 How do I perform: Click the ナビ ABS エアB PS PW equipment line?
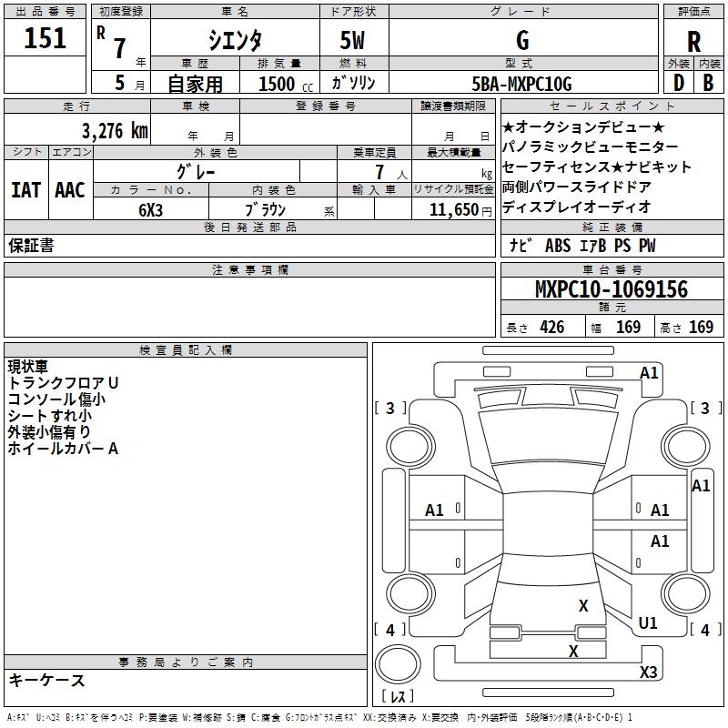pos(582,246)
